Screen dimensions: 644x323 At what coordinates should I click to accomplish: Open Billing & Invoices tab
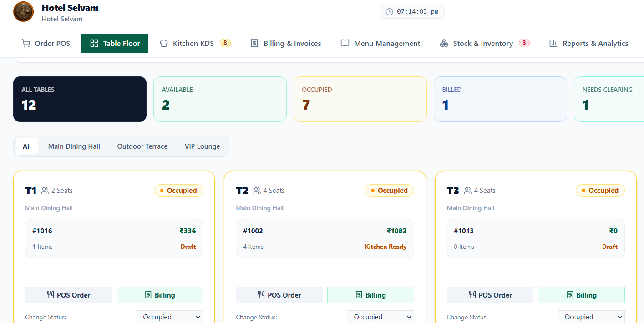point(286,43)
